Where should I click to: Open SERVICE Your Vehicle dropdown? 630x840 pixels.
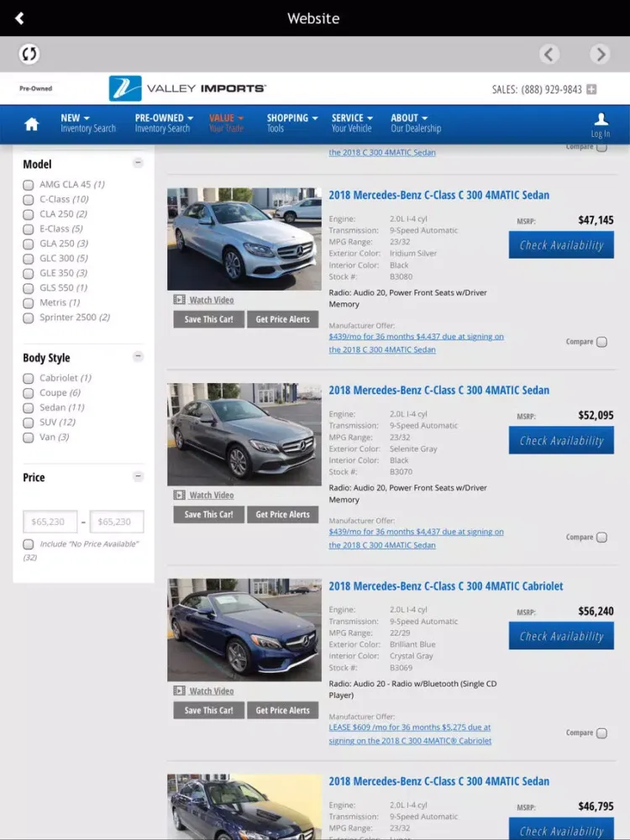pyautogui.click(x=352, y=123)
